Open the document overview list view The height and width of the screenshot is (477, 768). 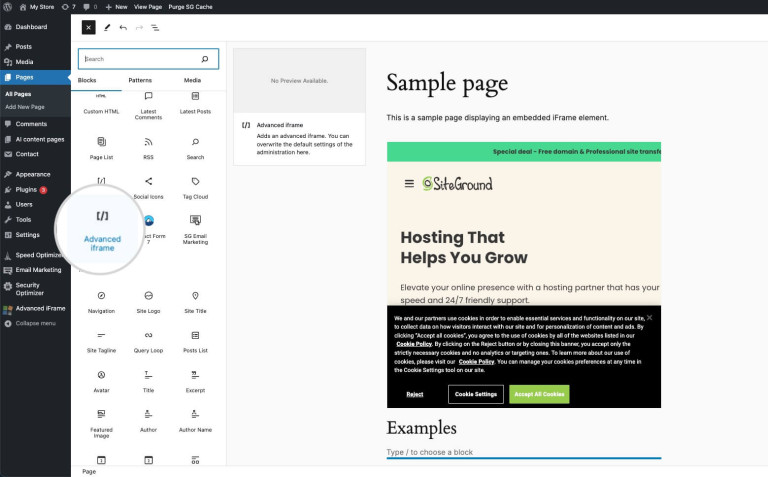tap(155, 27)
